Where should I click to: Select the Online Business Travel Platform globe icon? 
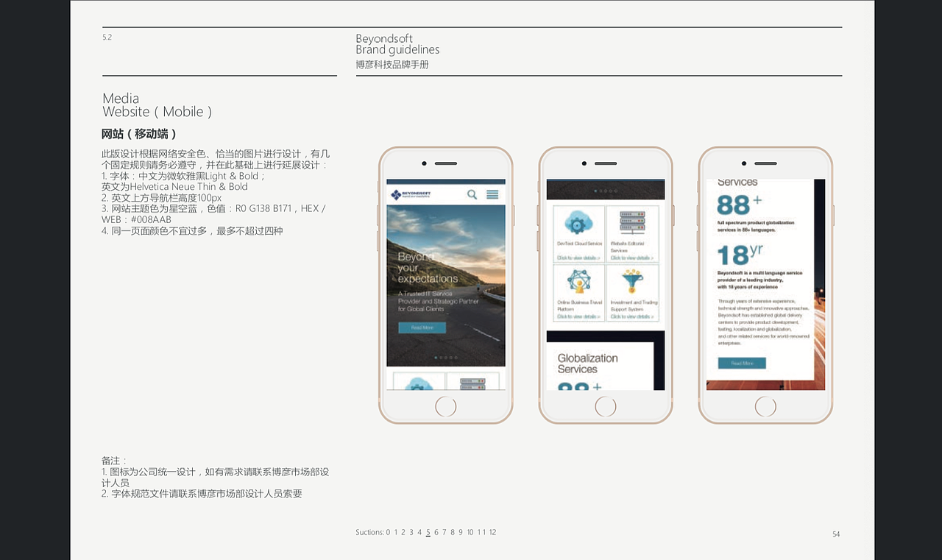click(x=579, y=281)
